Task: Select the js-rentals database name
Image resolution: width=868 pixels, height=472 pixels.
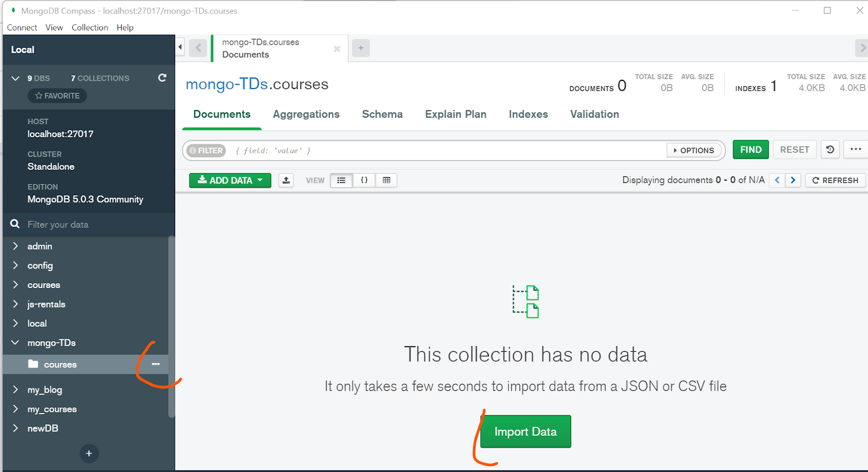Action: 47,304
